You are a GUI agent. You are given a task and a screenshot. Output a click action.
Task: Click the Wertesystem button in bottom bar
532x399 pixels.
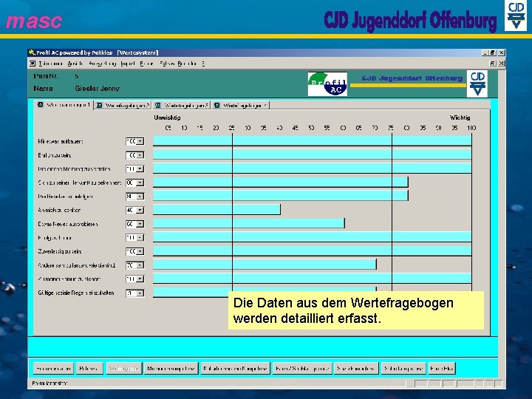point(124,369)
